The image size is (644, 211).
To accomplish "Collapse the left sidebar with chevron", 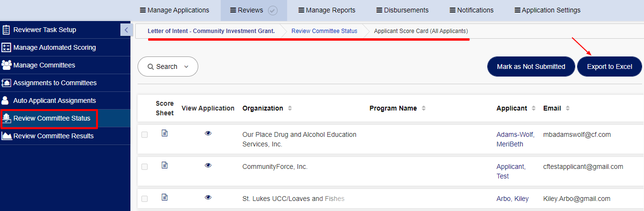I will (x=126, y=30).
